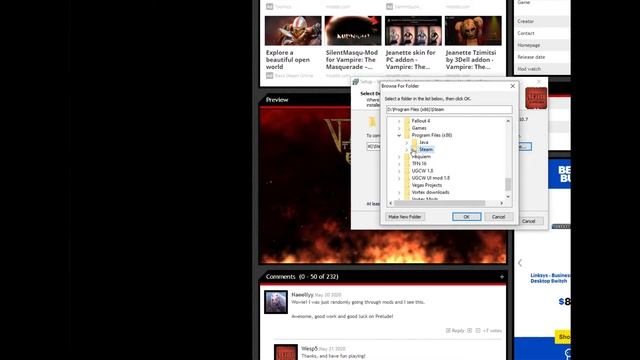Click OK in Browse For Folder dialog
Image resolution: width=640 pixels, height=360 pixels.
point(467,217)
